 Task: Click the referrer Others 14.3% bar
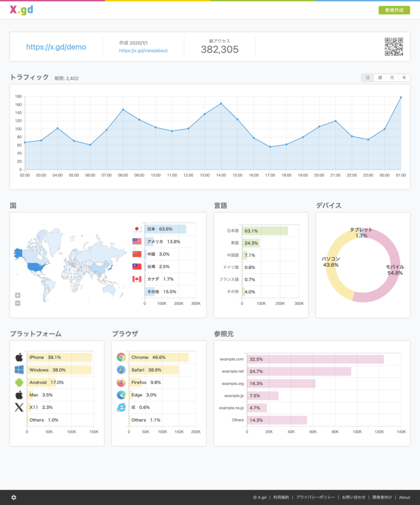coord(277,420)
